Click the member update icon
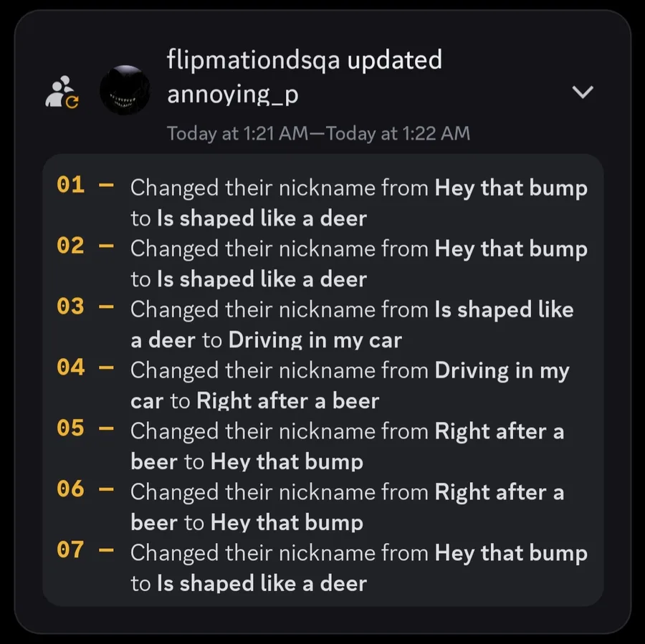 coord(62,92)
